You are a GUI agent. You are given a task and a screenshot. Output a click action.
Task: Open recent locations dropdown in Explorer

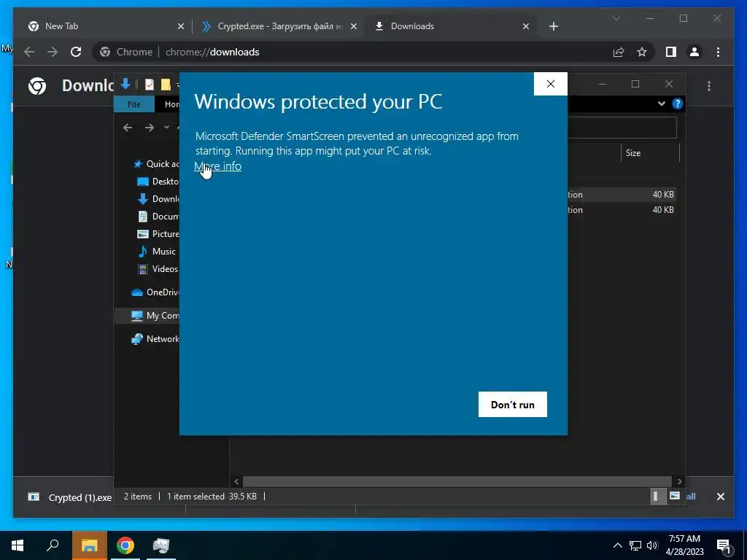point(166,128)
